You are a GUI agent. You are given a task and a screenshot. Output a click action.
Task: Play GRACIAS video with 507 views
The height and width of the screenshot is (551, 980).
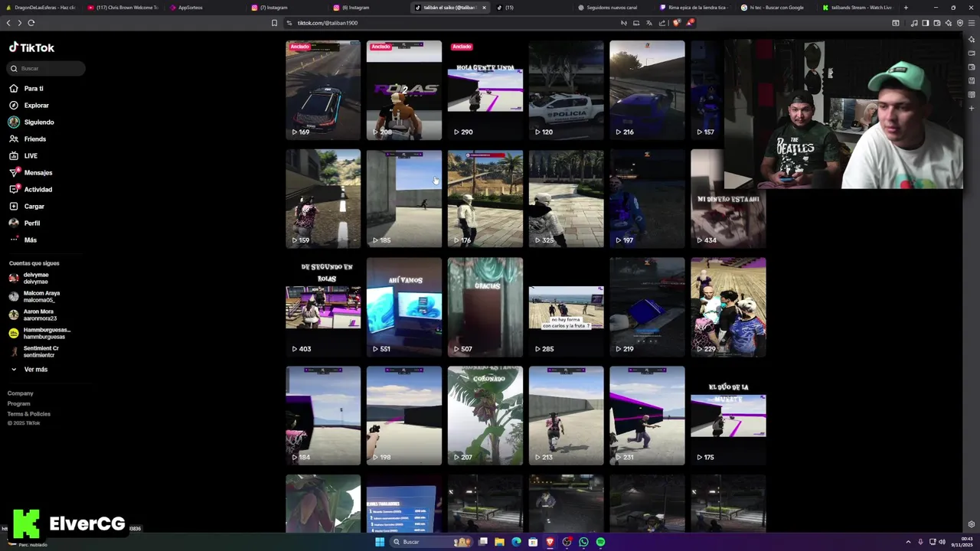tap(485, 308)
